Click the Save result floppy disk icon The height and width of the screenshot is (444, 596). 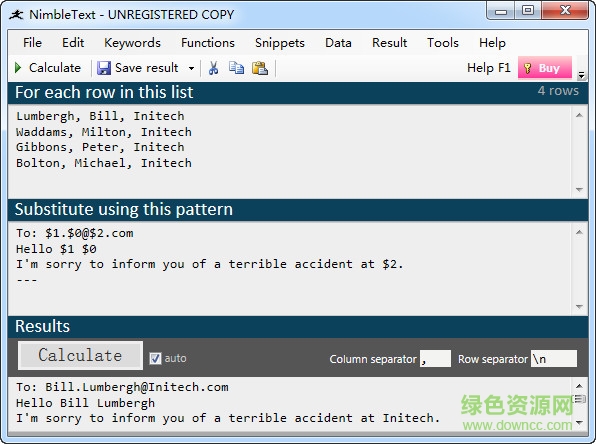coord(103,68)
